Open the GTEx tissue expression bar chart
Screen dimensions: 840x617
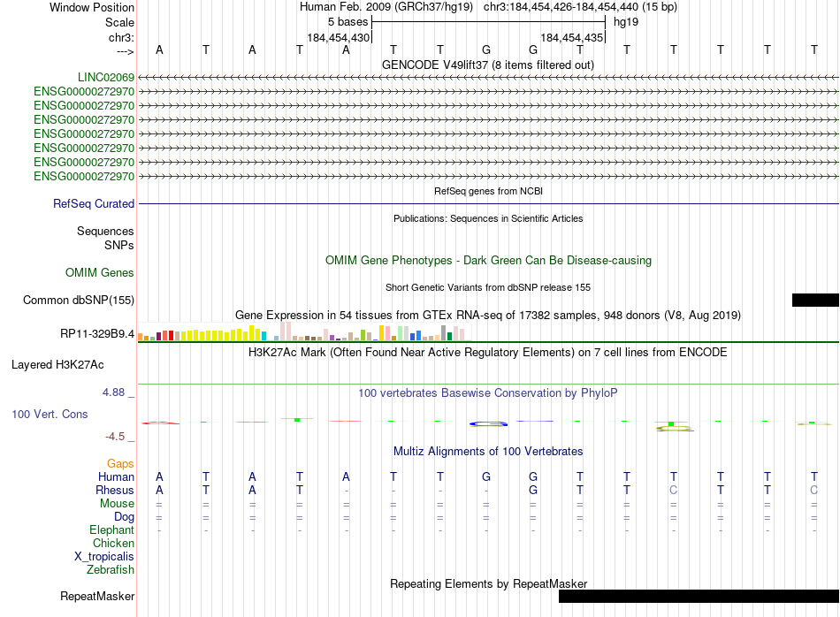click(x=304, y=331)
